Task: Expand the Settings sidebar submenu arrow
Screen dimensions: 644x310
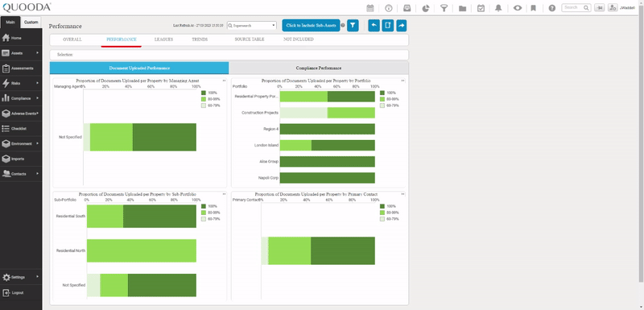Action: pos(37,277)
